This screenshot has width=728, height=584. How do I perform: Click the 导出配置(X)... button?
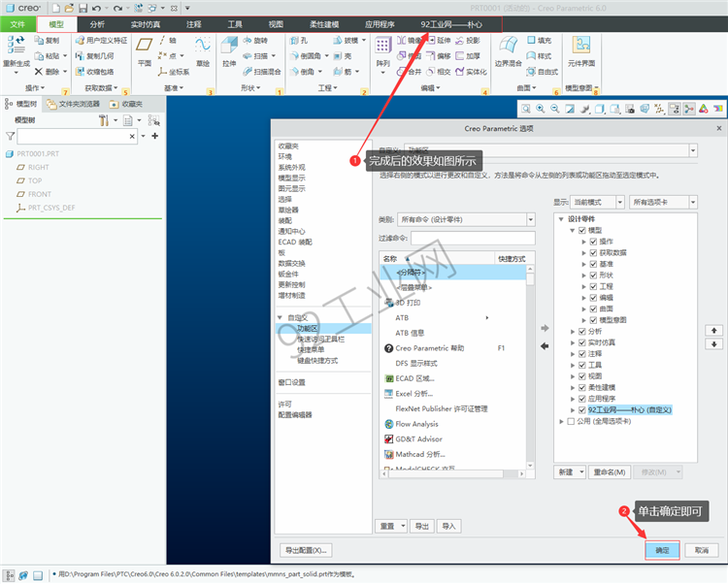[x=306, y=551]
